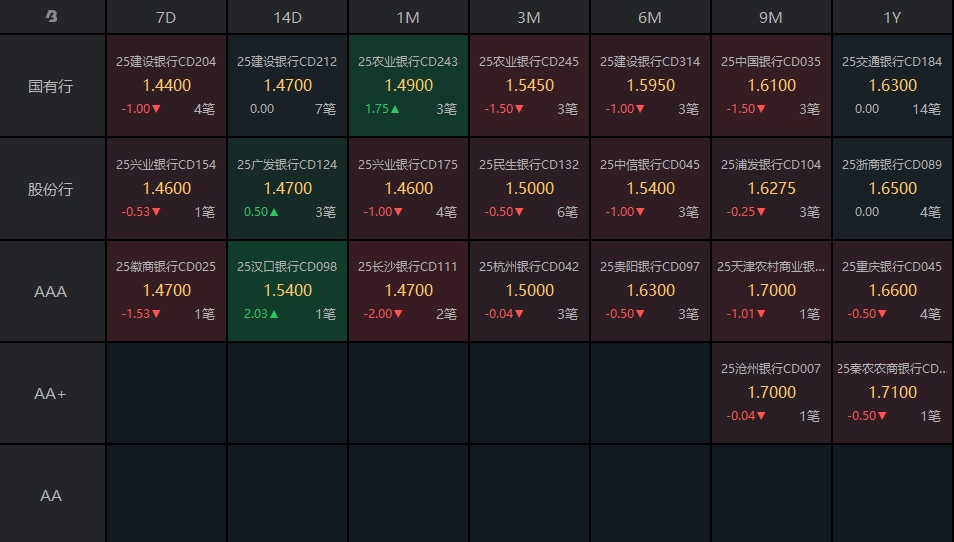Click the AA+ rating row label
This screenshot has width=954, height=542.
click(50, 394)
